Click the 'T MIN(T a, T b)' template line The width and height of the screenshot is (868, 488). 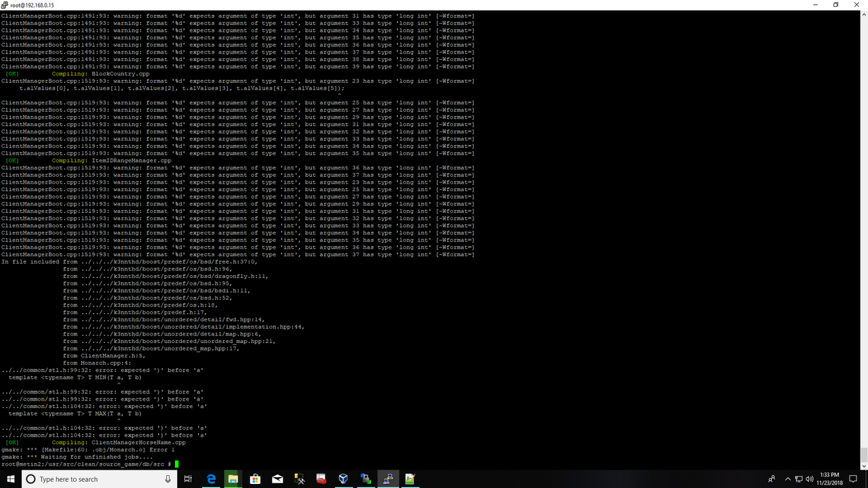[75, 378]
